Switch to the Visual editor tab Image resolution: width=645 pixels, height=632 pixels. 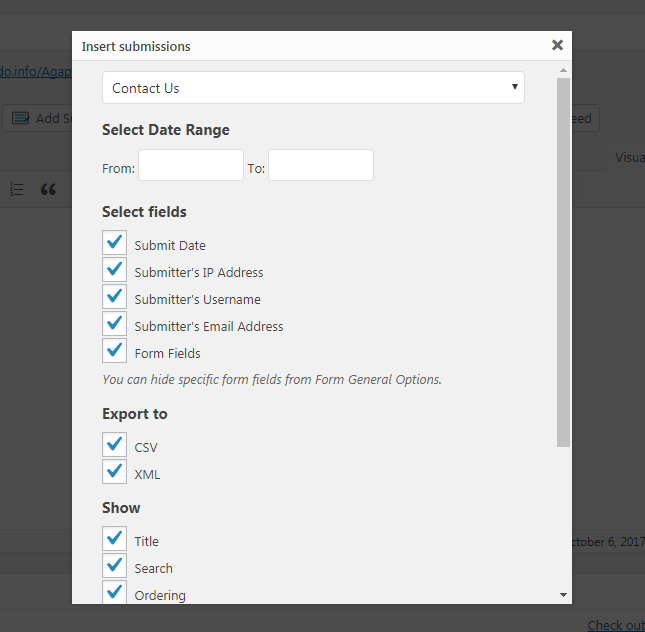[x=626, y=157]
